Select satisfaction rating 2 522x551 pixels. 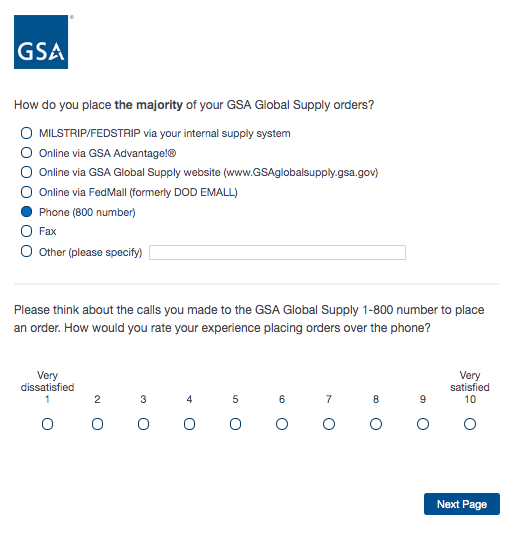97,424
